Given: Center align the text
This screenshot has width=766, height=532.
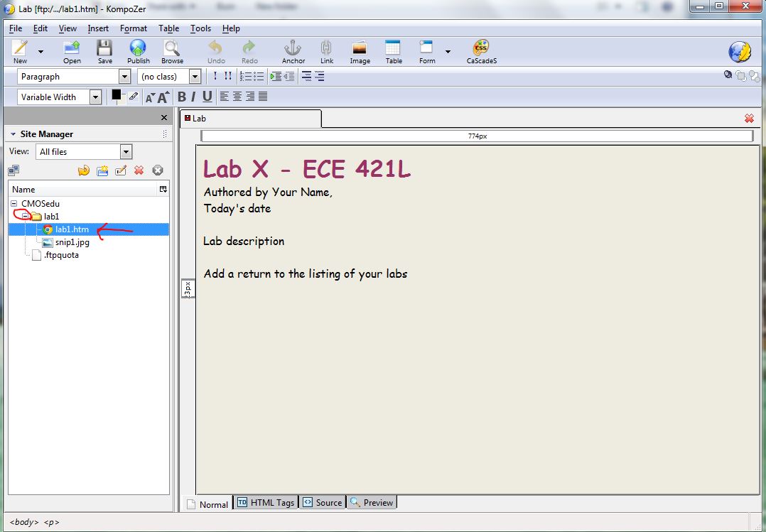Looking at the screenshot, I should [237, 97].
